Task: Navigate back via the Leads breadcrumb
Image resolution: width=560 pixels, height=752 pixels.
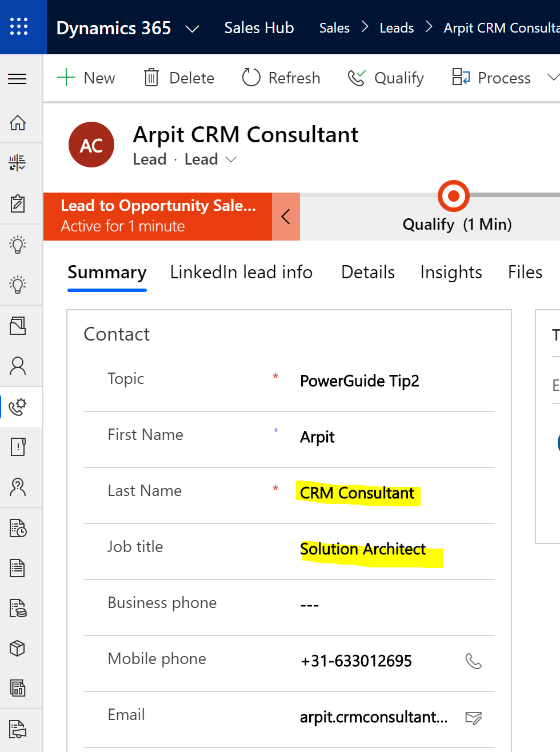Action: click(x=397, y=27)
